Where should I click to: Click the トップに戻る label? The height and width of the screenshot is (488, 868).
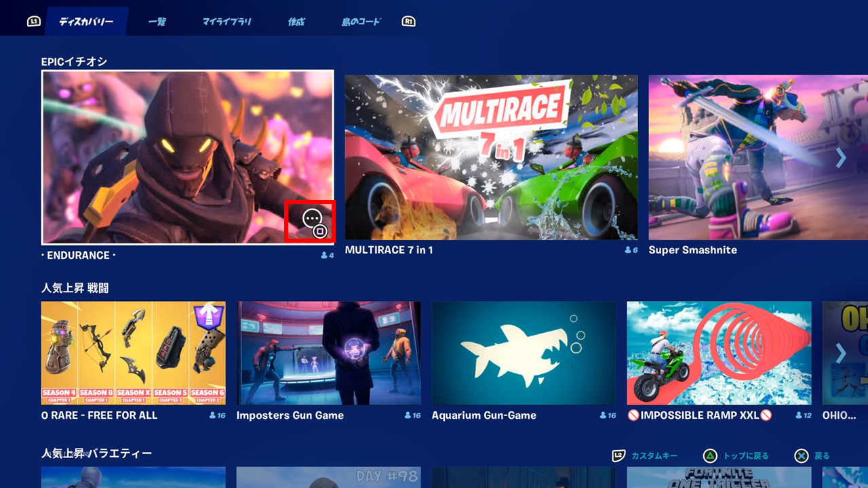tap(746, 456)
